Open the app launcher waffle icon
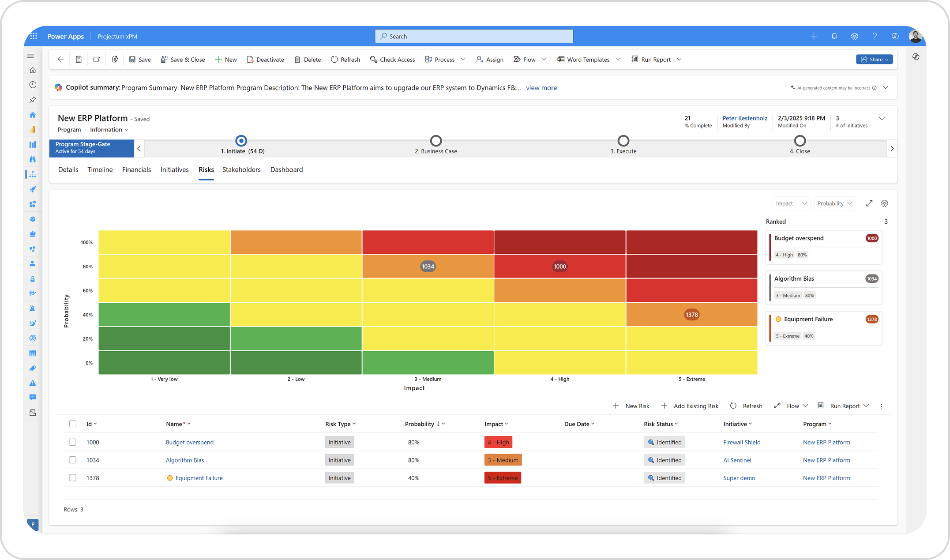The image size is (950, 560). [x=34, y=36]
